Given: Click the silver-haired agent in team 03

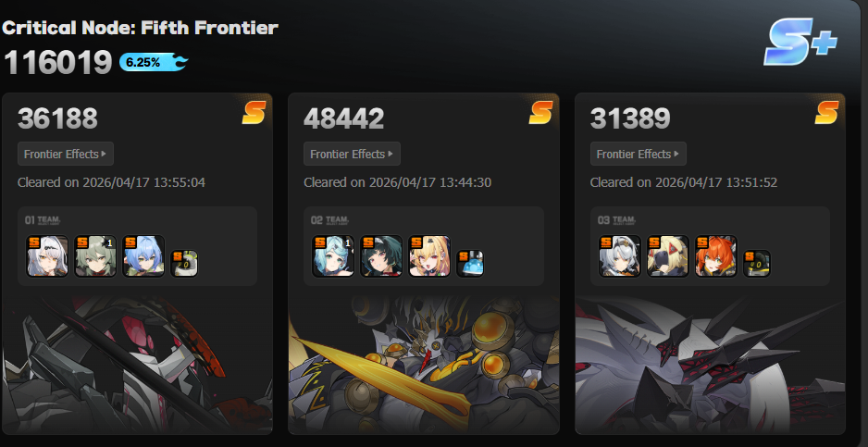Looking at the screenshot, I should coord(620,256).
